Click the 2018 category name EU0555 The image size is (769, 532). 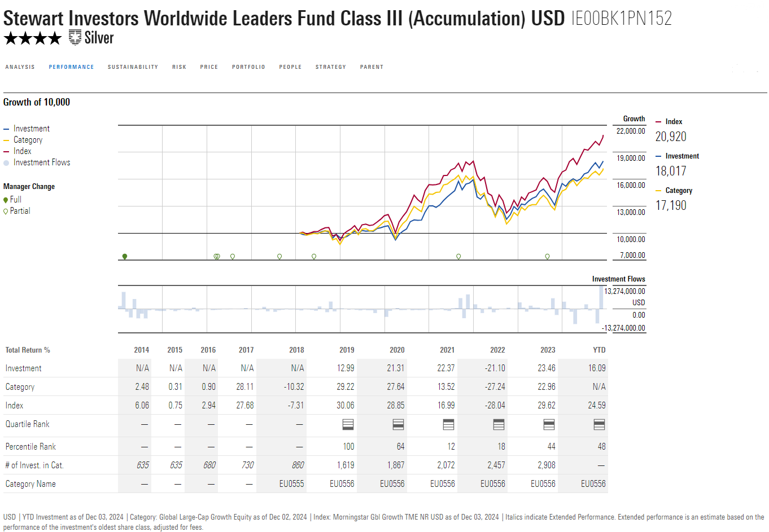[292, 483]
